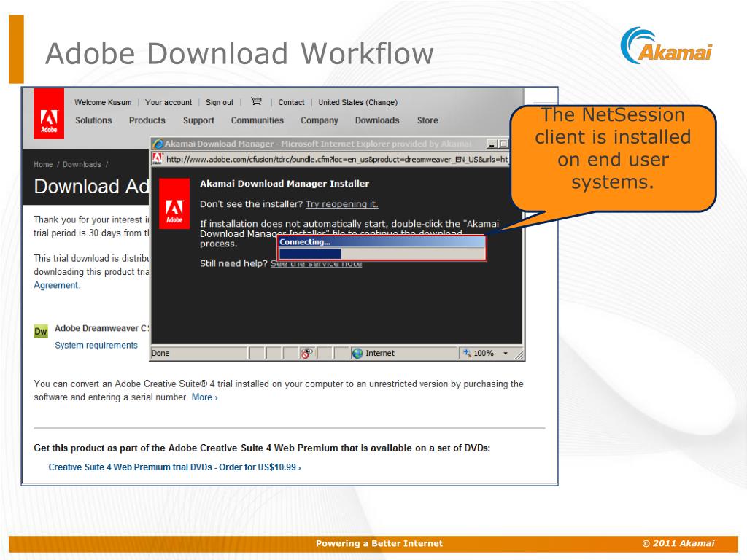Click the Home breadcrumb link
747x560 pixels.
(43, 164)
